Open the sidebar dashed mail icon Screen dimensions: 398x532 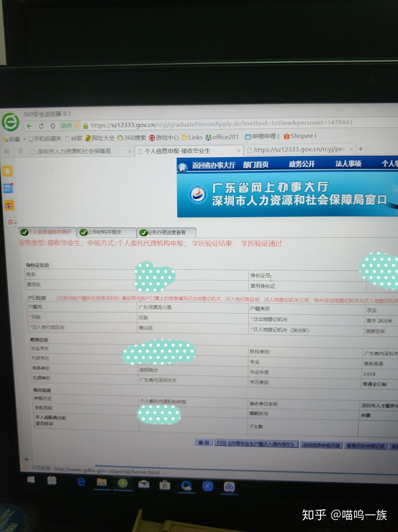point(10,222)
